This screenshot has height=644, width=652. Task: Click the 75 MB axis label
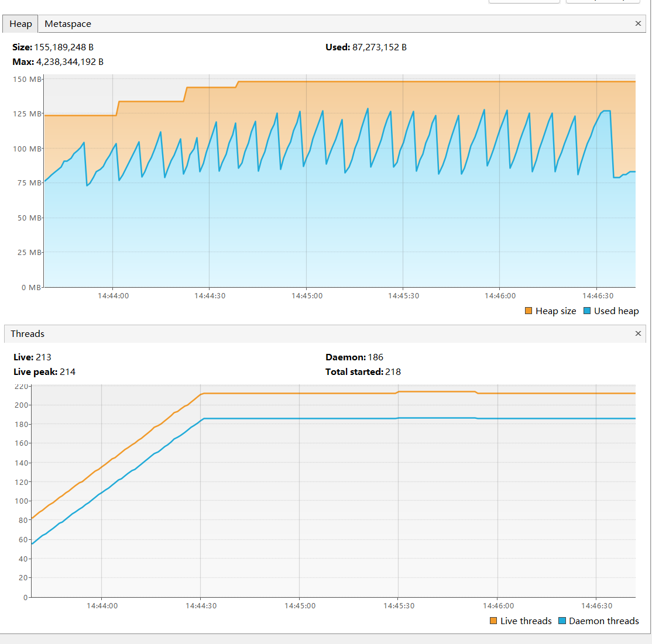pyautogui.click(x=29, y=183)
